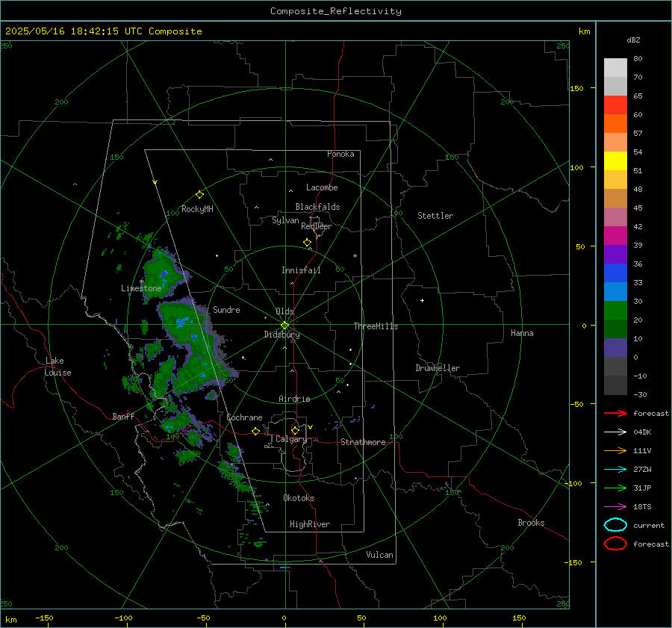This screenshot has height=628, width=672.
Task: Click the cyan 'current' ellipse icon
Action: coord(615,525)
